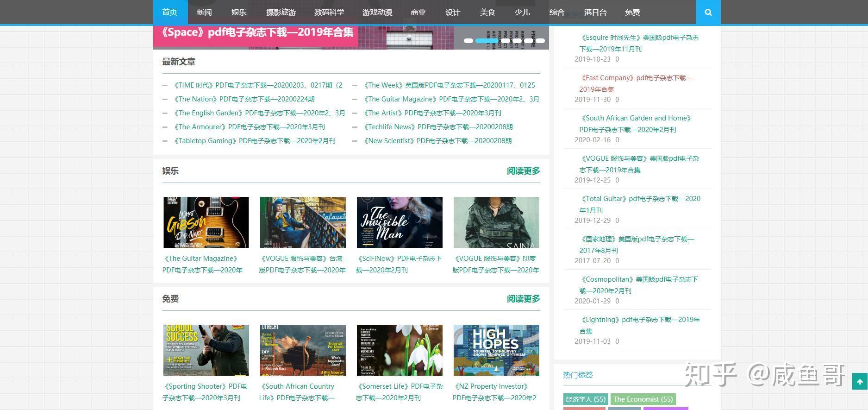
Task: Click the 《NZ Property Investor》 caption link
Action: [494, 392]
